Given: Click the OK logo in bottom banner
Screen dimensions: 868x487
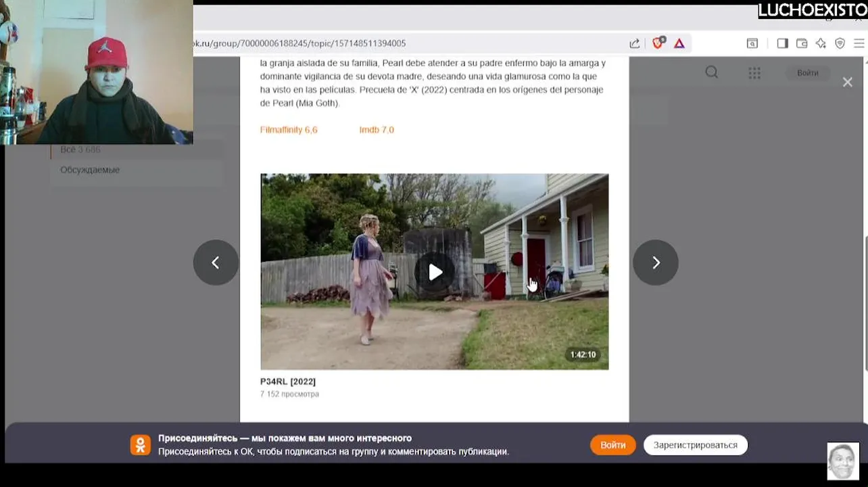Looking at the screenshot, I should 141,444.
